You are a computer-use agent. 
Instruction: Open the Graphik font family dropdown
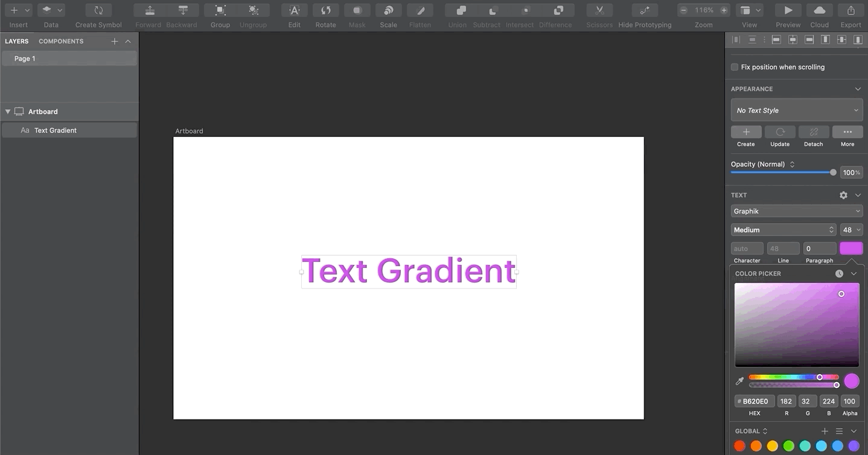(796, 211)
